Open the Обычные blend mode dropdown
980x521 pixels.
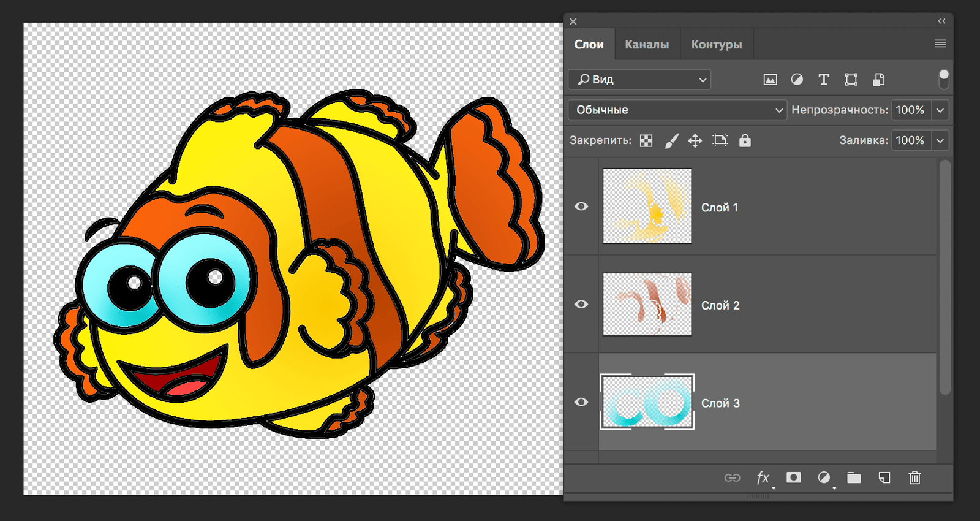tap(677, 110)
